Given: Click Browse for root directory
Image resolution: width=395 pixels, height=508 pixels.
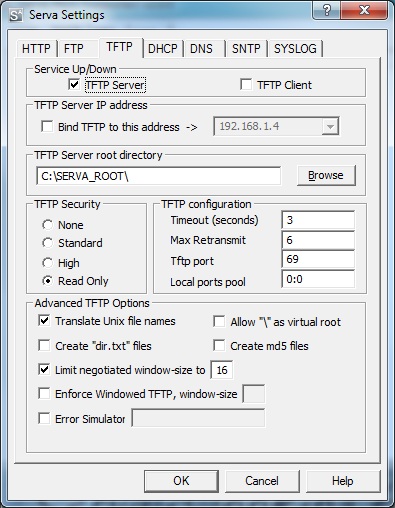Looking at the screenshot, I should click(x=326, y=175).
